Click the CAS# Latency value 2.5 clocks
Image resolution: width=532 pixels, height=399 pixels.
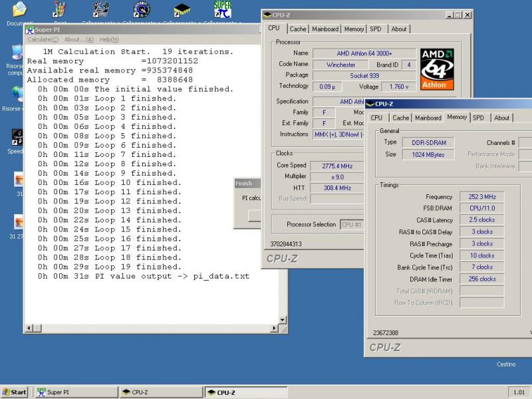[481, 220]
